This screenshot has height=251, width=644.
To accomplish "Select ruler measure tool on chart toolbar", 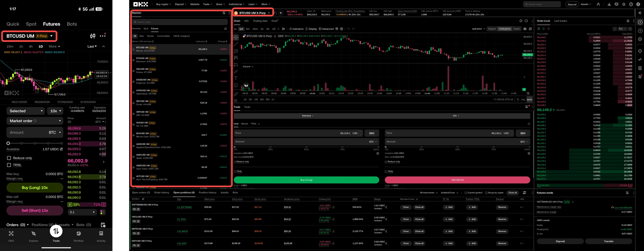I will point(236,94).
